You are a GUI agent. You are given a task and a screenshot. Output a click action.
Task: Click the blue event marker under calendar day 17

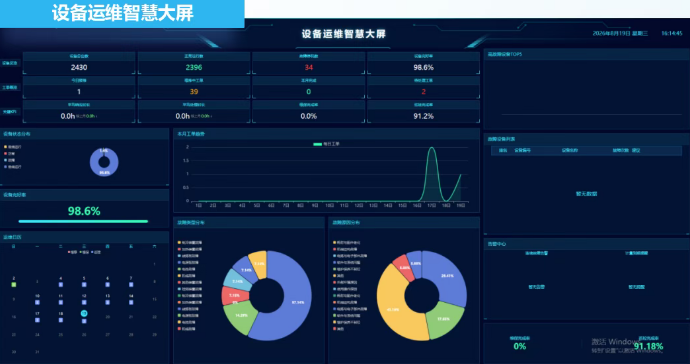[x=37, y=320]
